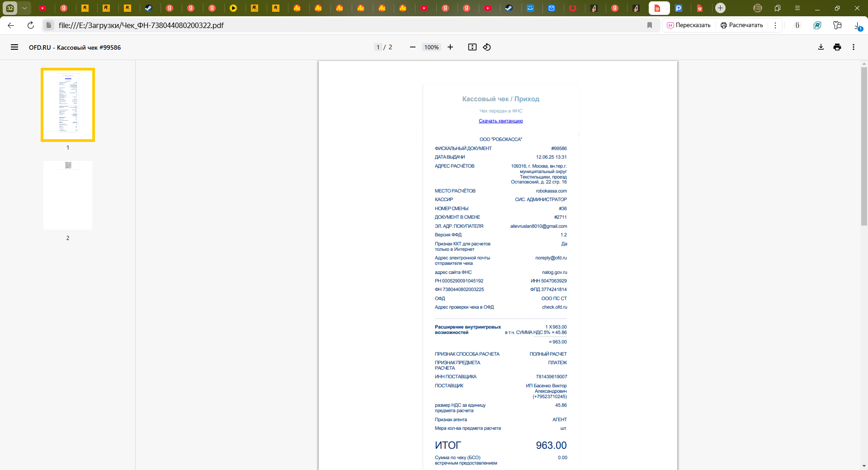Click supplier INN 781439619007

[x=551, y=377]
